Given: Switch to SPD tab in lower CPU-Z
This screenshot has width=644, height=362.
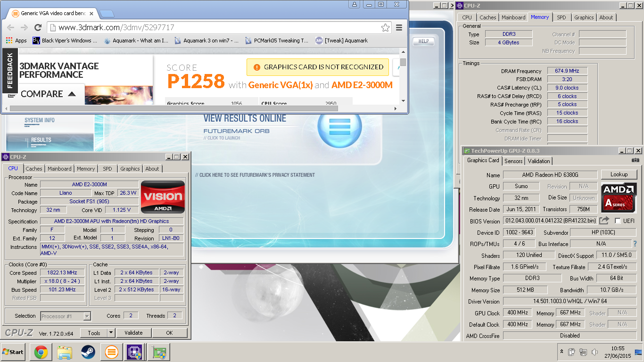Looking at the screenshot, I should pyautogui.click(x=107, y=168).
